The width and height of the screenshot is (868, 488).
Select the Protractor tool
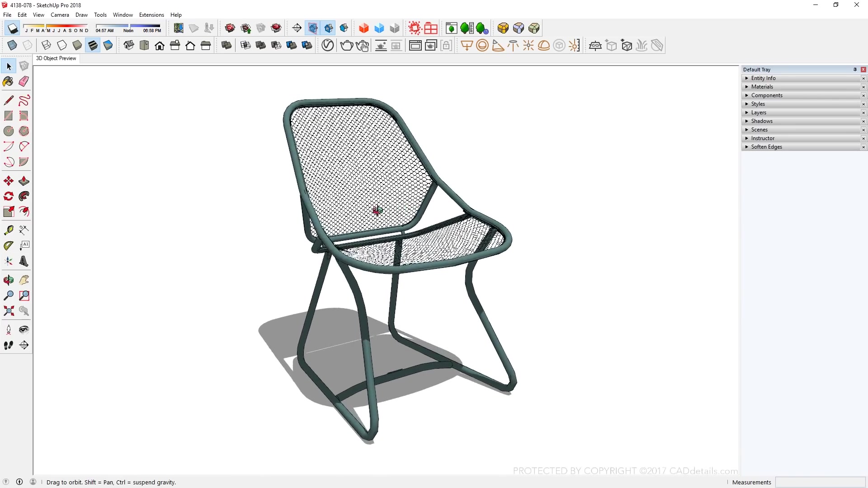[9, 245]
